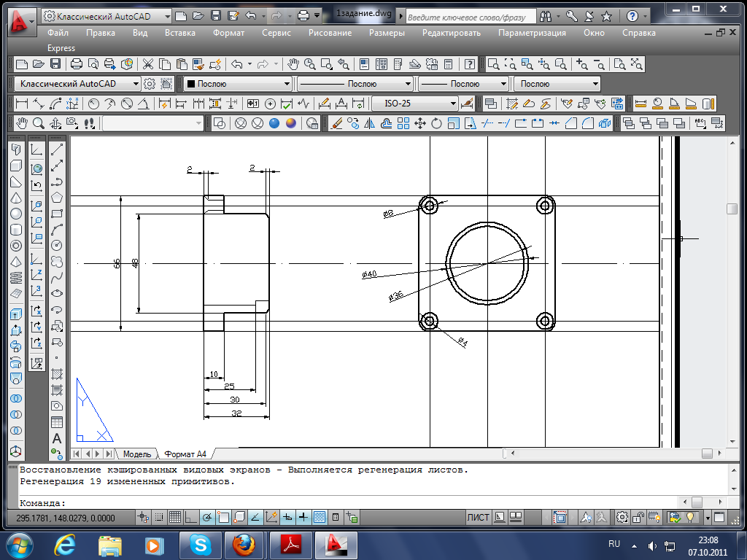The height and width of the screenshot is (560, 747).
Task: Select the Pan hand tool
Action: click(293, 64)
